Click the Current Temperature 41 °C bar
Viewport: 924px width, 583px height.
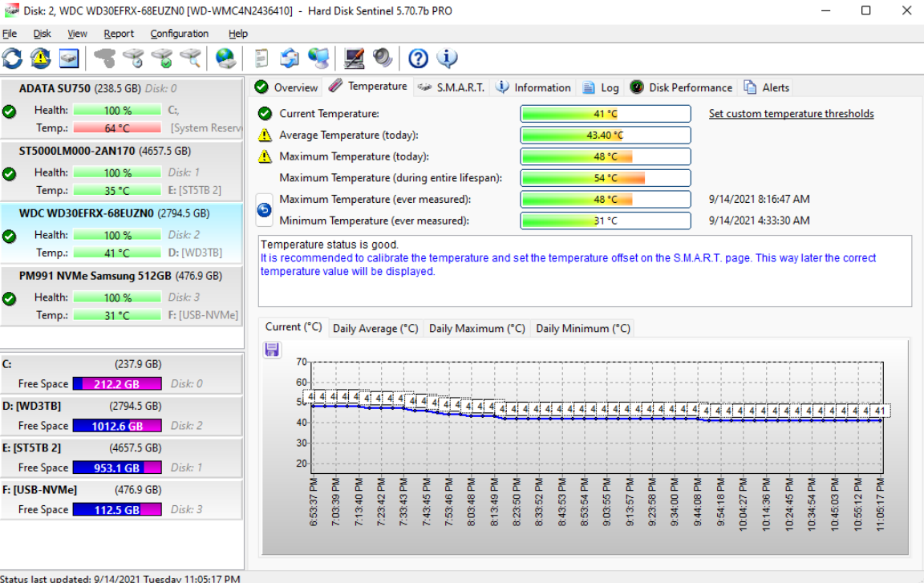(x=606, y=114)
